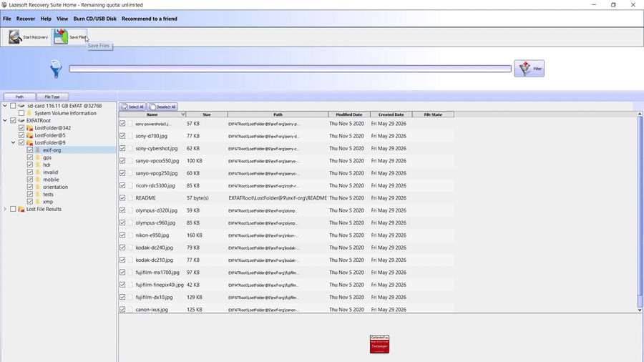The image size is (644, 362).
Task: Click the xmp folder icon
Action: (38, 202)
